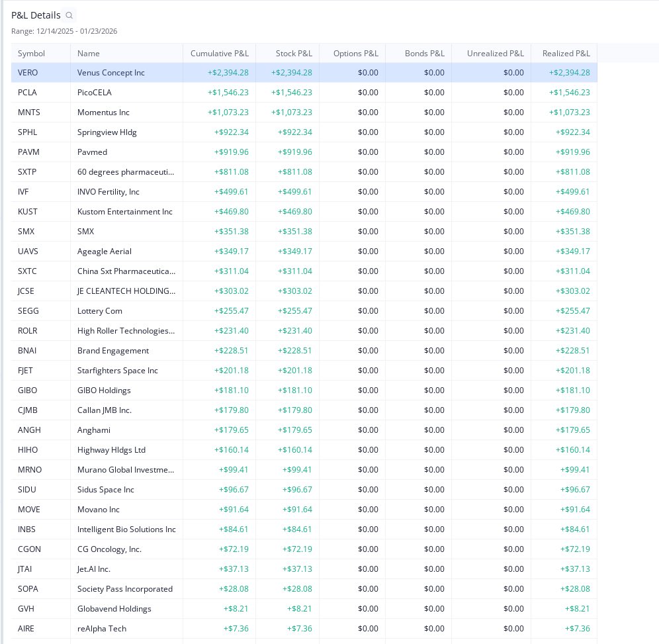Click INVO Fertility, Inc name

pos(108,192)
